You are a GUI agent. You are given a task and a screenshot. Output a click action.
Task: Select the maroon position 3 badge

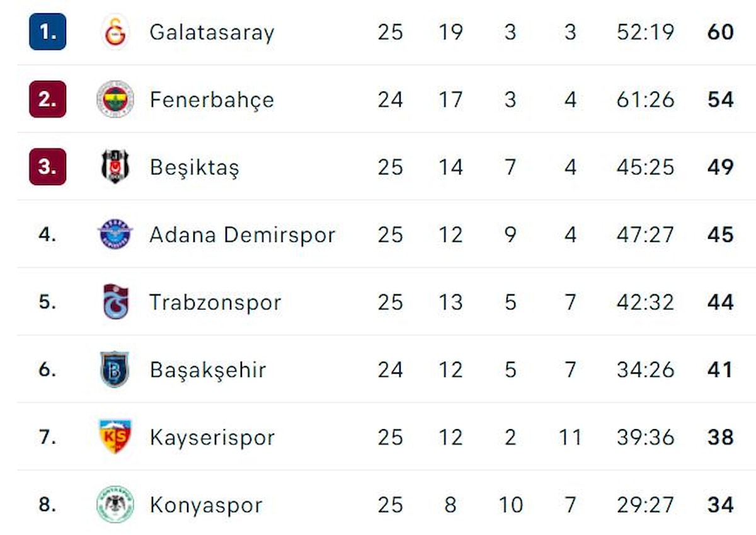pyautogui.click(x=47, y=167)
